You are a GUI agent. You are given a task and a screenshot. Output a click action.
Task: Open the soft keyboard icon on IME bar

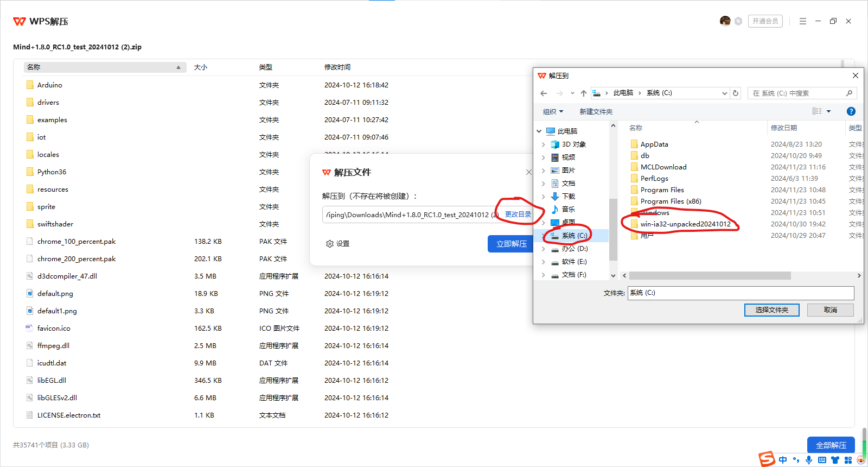click(x=822, y=460)
